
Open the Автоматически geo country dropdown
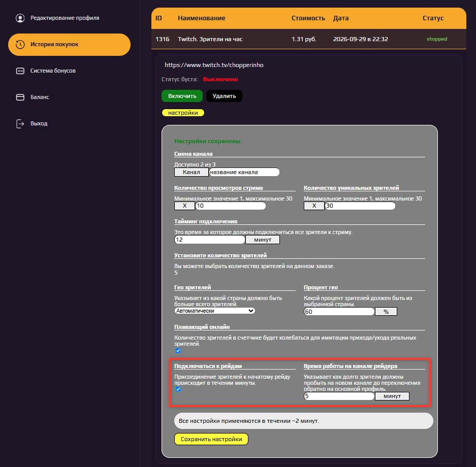214,311
